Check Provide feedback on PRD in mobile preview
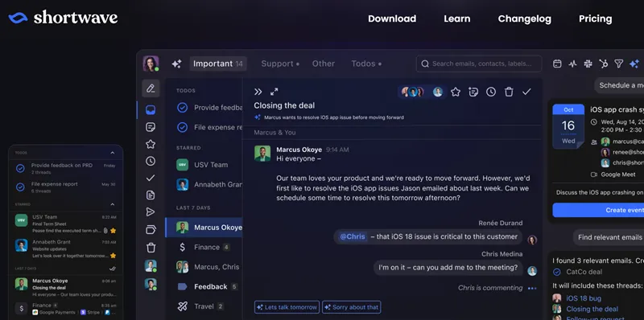The height and width of the screenshot is (320, 644). [20, 168]
